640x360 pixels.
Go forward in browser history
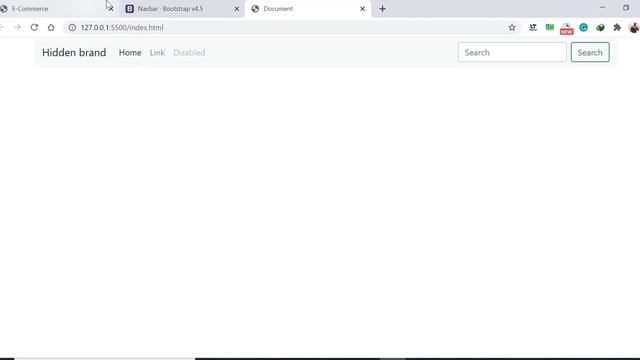[17, 27]
